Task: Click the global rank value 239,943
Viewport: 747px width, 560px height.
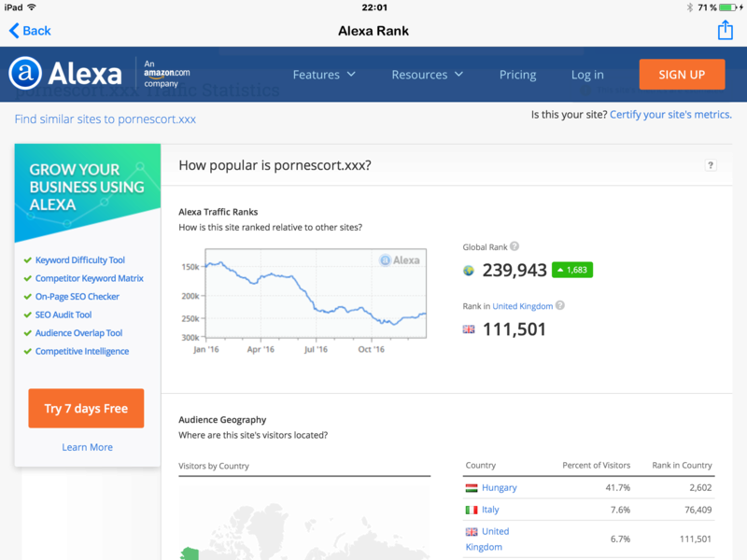Action: [514, 271]
